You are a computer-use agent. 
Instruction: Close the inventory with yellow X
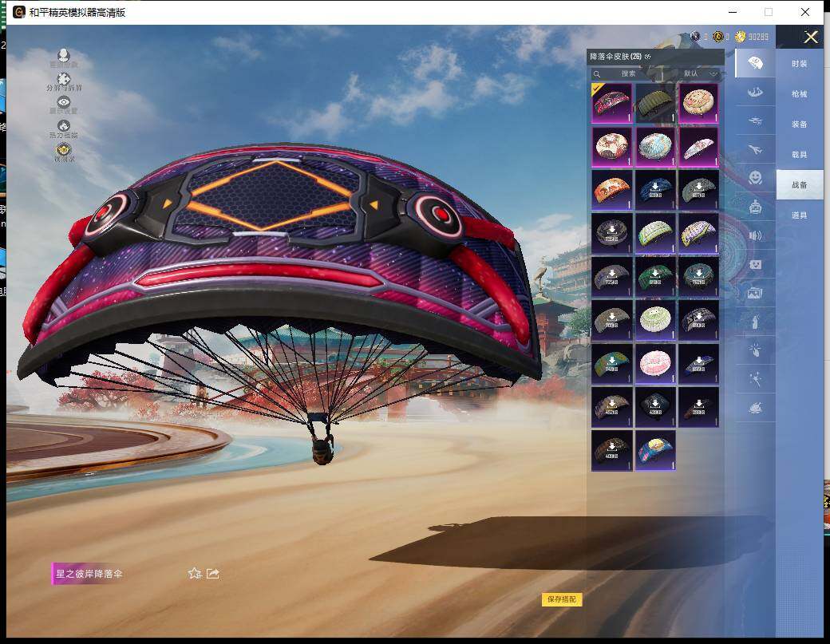[811, 37]
